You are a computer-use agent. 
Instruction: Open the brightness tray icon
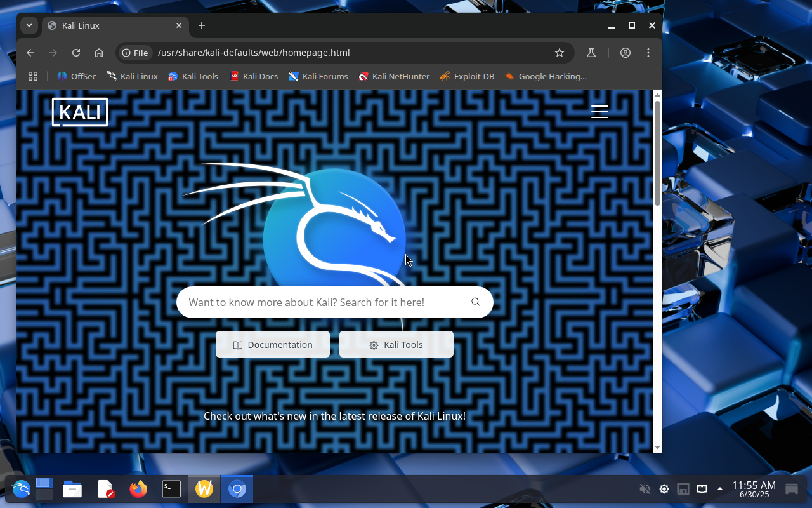coord(664,489)
